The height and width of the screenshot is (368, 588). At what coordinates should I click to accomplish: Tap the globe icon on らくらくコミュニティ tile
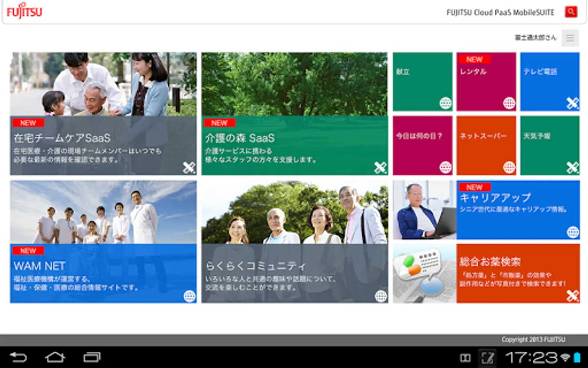pos(381,296)
